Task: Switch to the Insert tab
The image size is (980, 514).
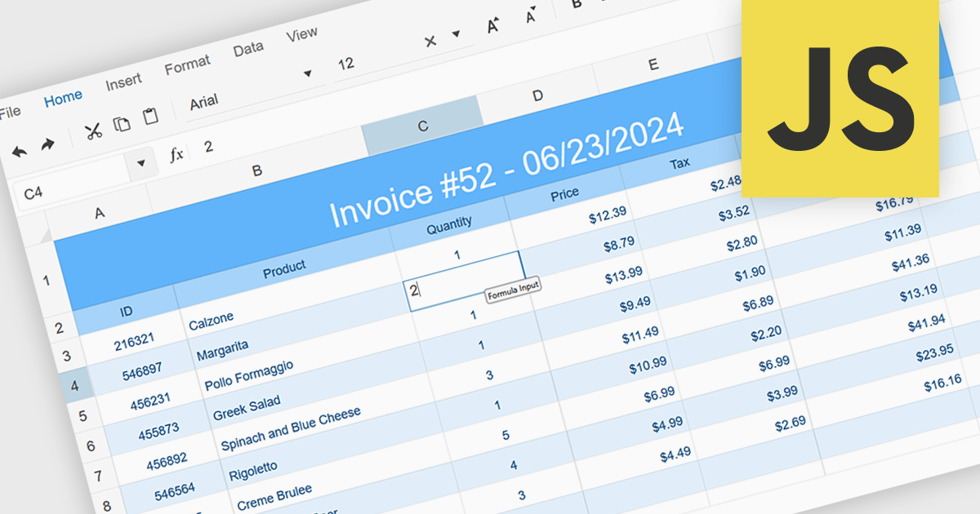Action: tap(123, 82)
